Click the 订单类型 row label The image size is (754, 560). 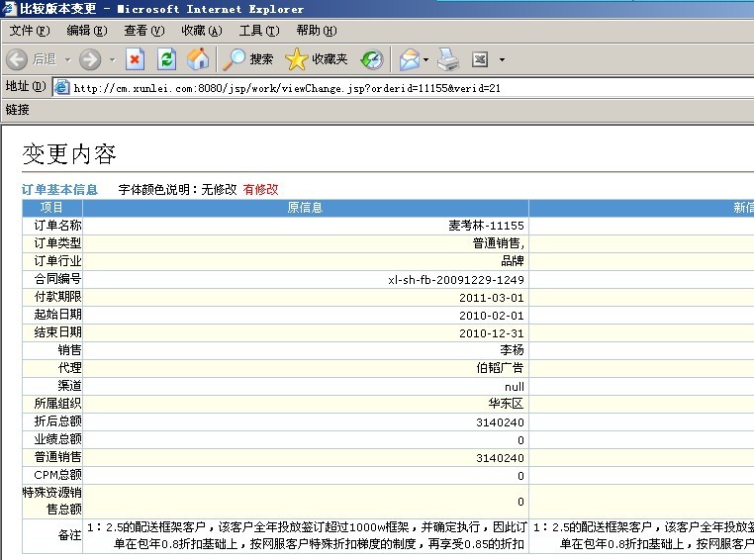tap(57, 242)
